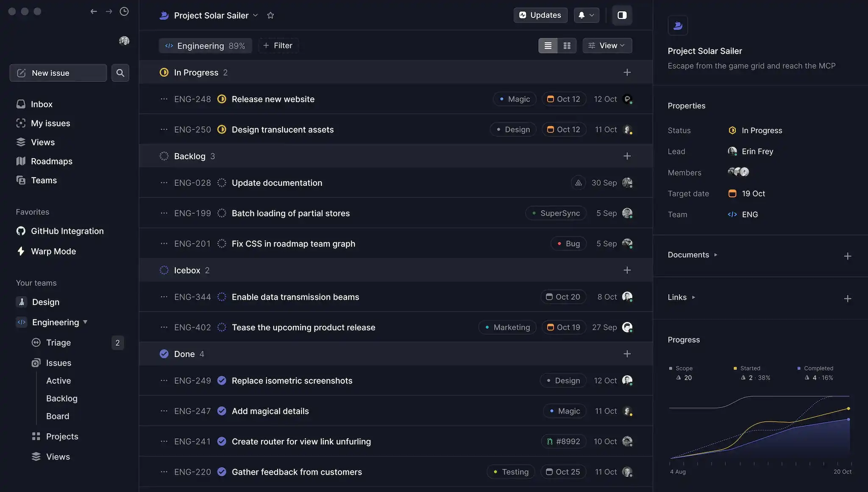This screenshot has height=492, width=868.
Task: Open the history clock icon
Action: coord(124,11)
